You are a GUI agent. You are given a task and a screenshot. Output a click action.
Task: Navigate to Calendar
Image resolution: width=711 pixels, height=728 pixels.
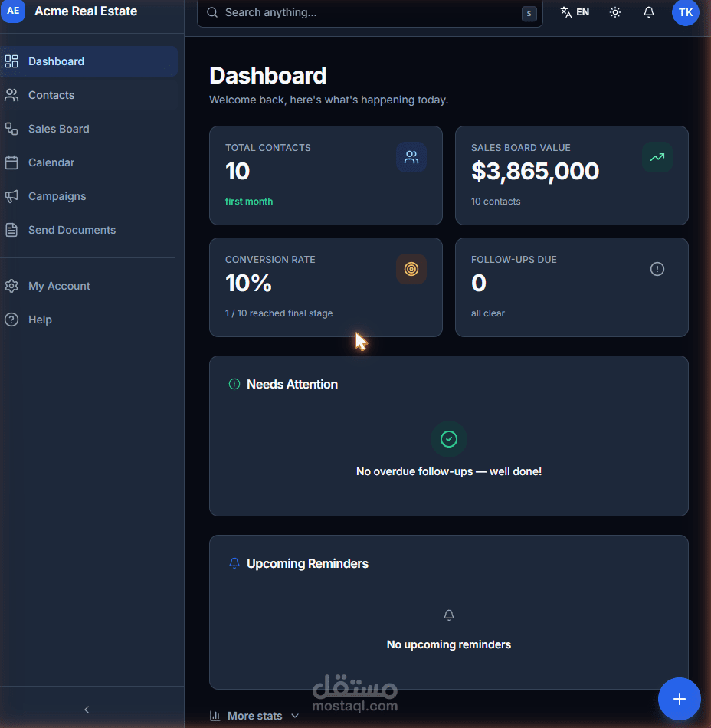[x=89, y=162]
